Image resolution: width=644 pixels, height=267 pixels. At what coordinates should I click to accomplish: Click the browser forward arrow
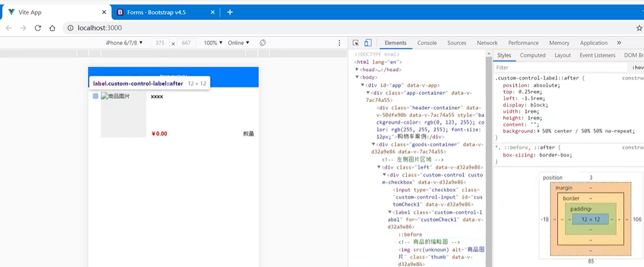click(x=23, y=28)
